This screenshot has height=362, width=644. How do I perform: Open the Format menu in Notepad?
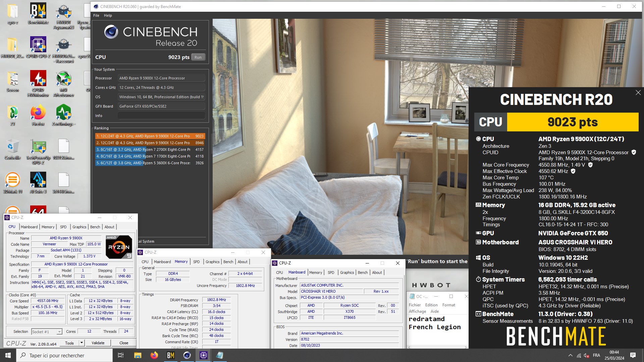coord(448,305)
